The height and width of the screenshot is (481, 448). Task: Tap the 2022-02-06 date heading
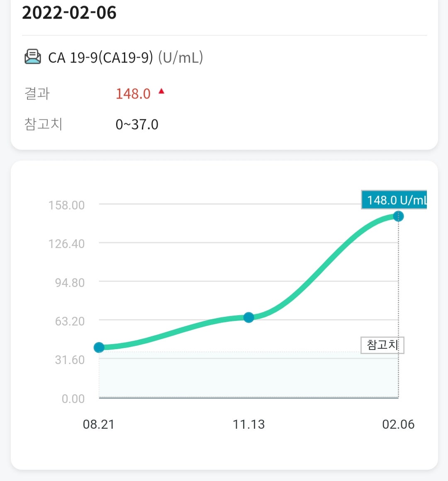pos(69,13)
